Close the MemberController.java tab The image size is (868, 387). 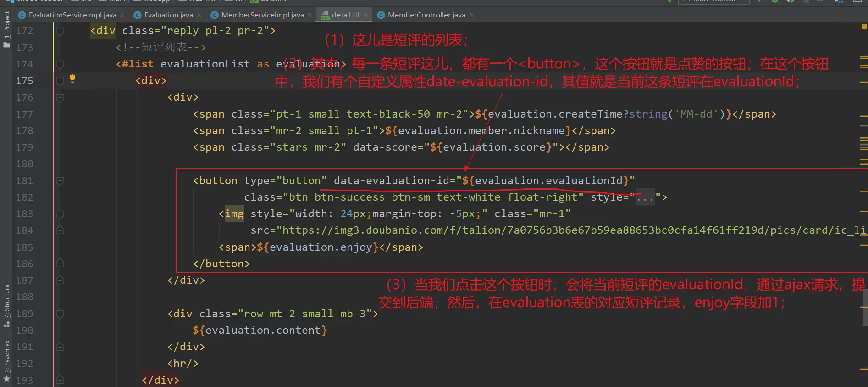click(471, 15)
